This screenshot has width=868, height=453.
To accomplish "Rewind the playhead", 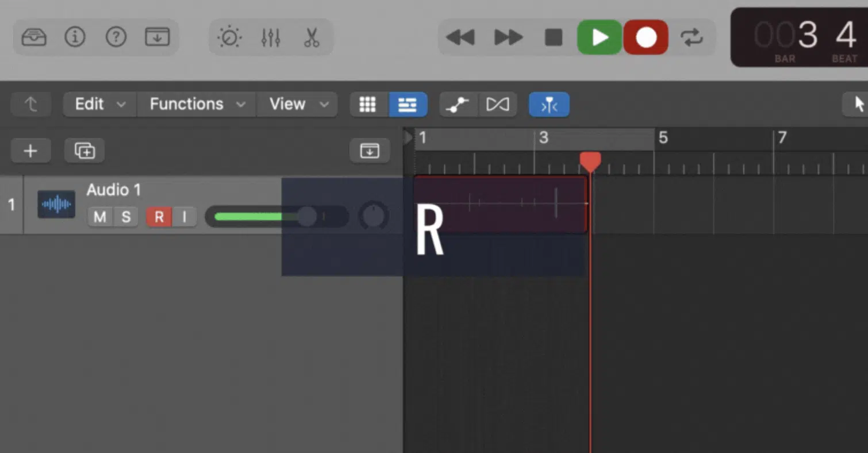I will tap(460, 38).
